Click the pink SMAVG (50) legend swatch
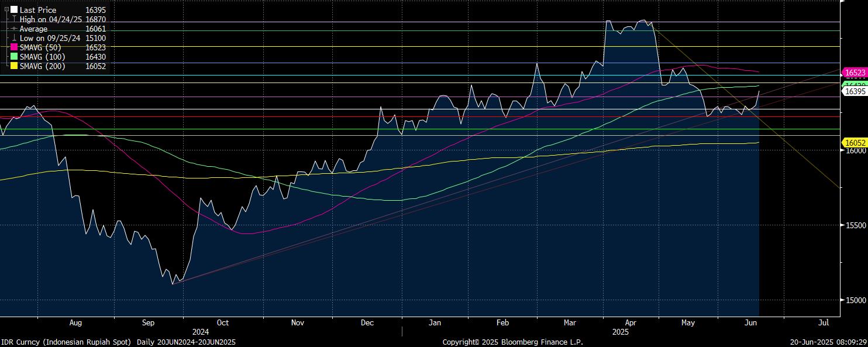 coord(14,47)
